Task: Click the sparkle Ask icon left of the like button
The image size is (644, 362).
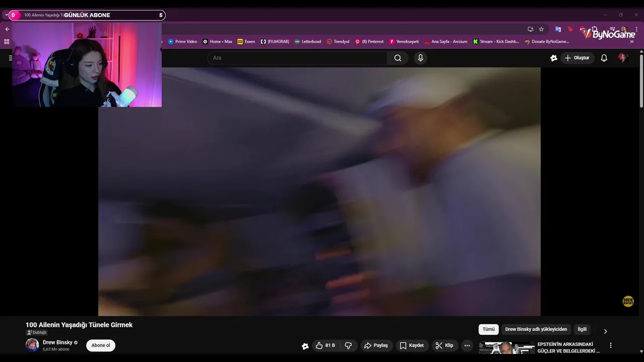Action: pos(305,346)
